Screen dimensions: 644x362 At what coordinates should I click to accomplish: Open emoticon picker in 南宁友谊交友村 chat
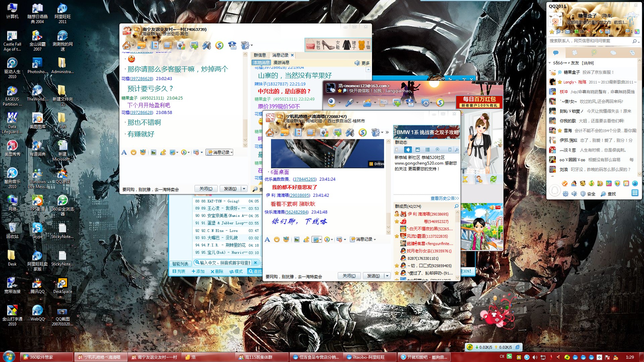pyautogui.click(x=133, y=153)
